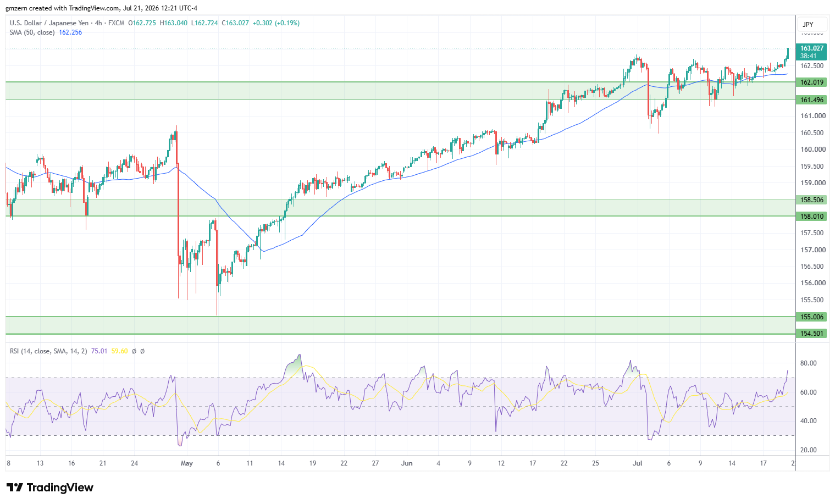Select the 158.010 zone price label
The height and width of the screenshot is (504, 835).
pos(811,217)
